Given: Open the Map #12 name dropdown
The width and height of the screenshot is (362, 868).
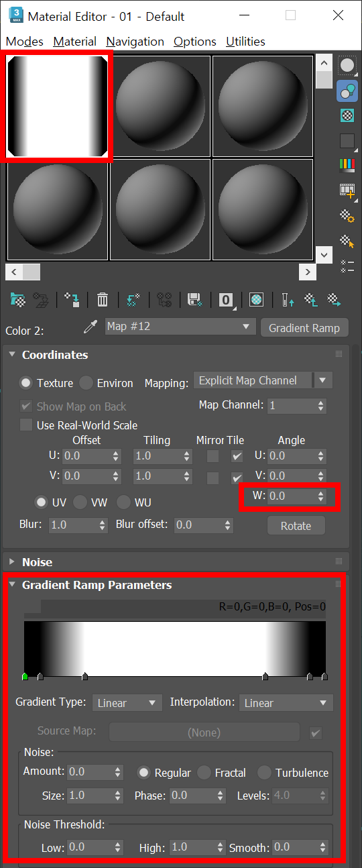Looking at the screenshot, I should pos(180,327).
